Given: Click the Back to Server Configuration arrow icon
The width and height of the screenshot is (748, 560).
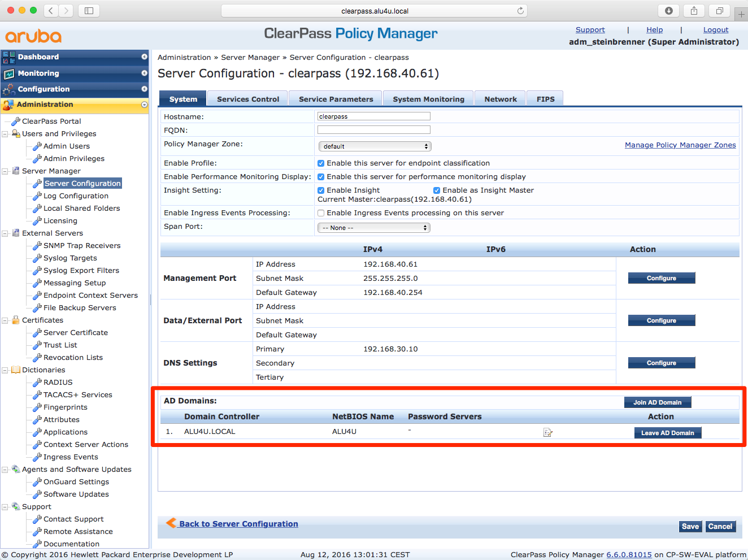Looking at the screenshot, I should click(x=171, y=523).
